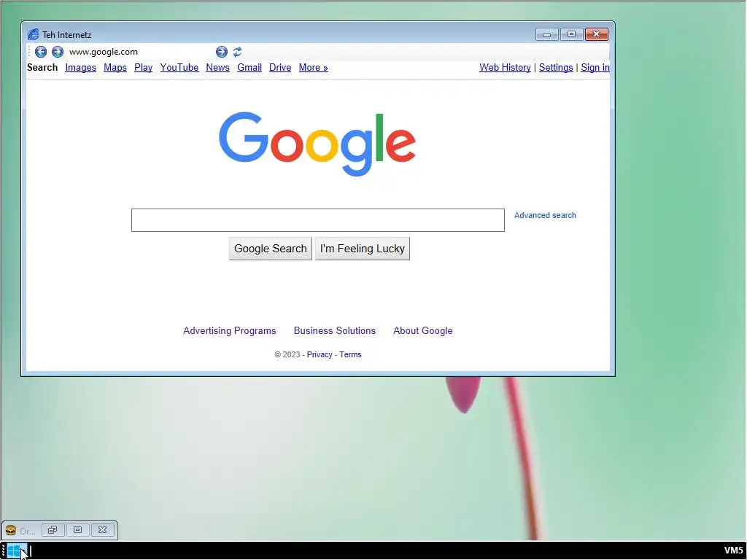Click the taskbar grip handle dots

[3, 551]
